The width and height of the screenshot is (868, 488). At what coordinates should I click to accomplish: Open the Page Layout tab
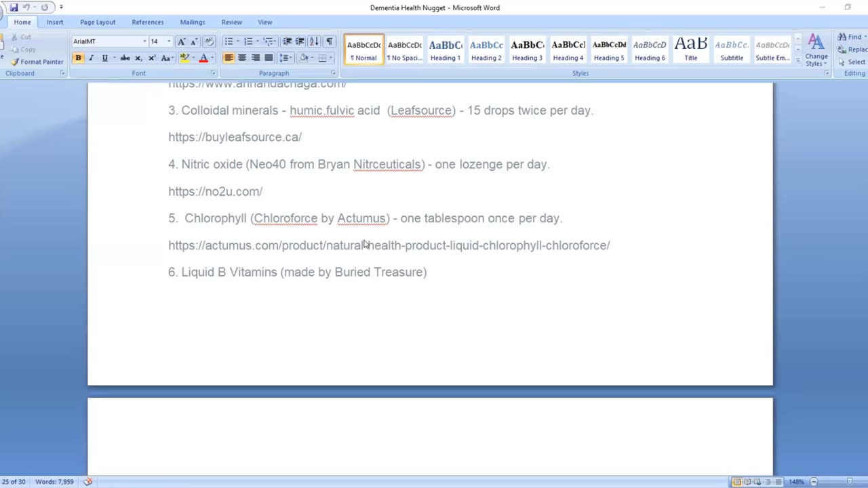(x=98, y=22)
